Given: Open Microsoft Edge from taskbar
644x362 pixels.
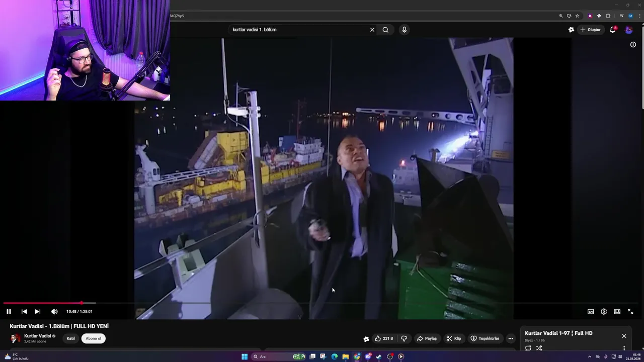Looking at the screenshot, I should [x=335, y=356].
